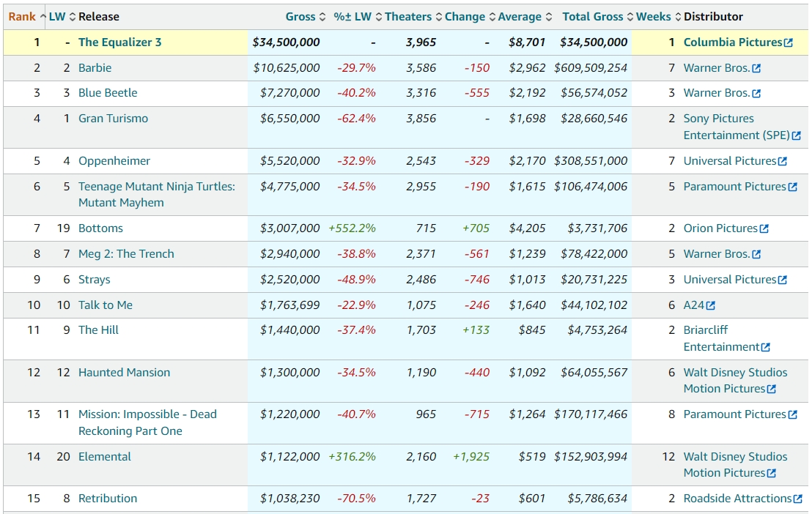Click The Hill's $845 average cell
The width and height of the screenshot is (812, 514).
532,329
